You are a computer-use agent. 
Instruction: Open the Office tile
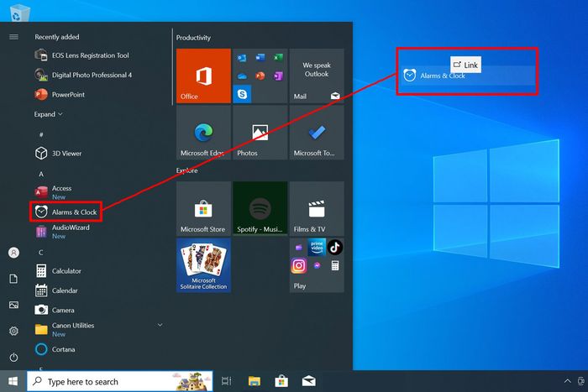coord(203,76)
